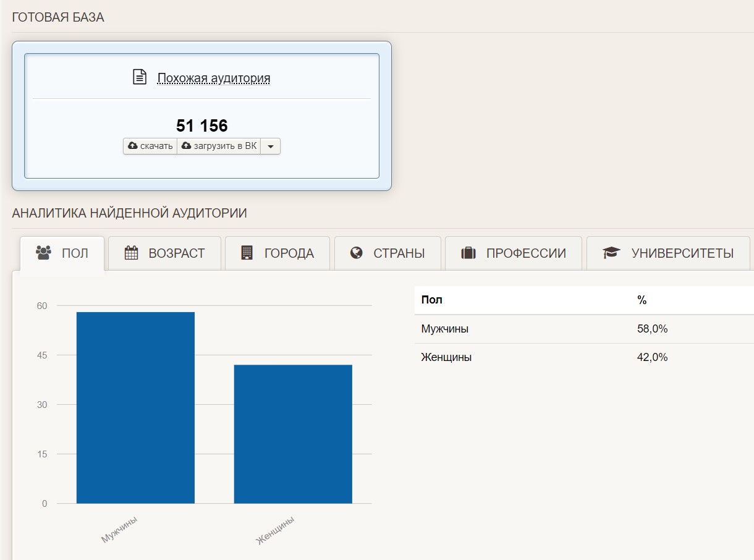
Task: Click the Женщины x-axis label under chart
Action: (x=276, y=530)
